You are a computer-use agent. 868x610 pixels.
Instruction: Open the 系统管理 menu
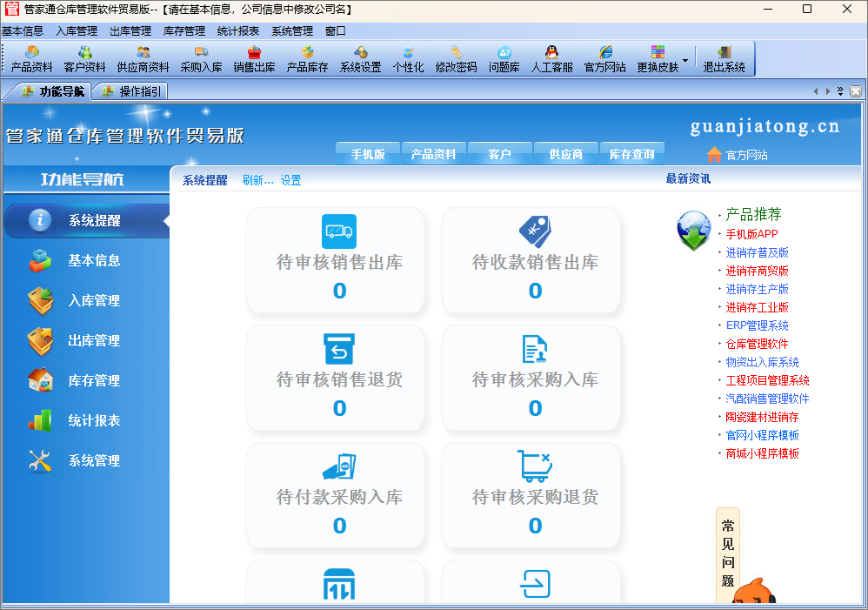pyautogui.click(x=291, y=31)
